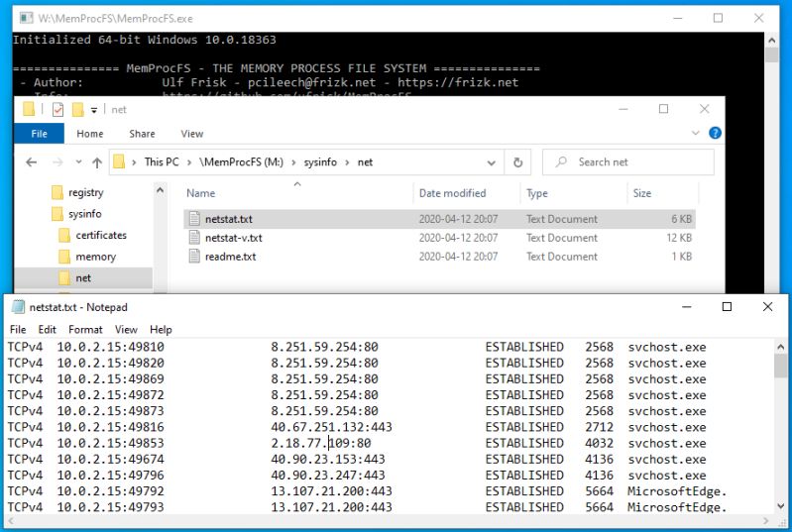Select the readme.txt file name
Screen dimensions: 792x532
click(x=230, y=257)
